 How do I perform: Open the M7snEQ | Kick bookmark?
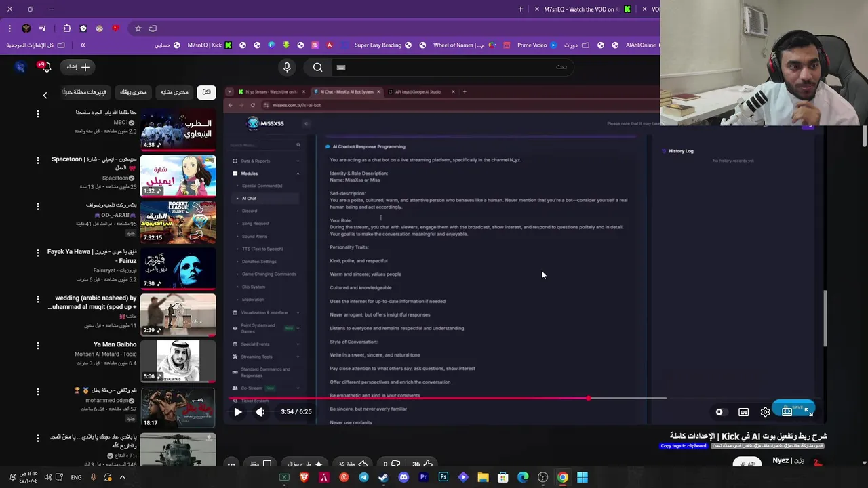tap(210, 45)
